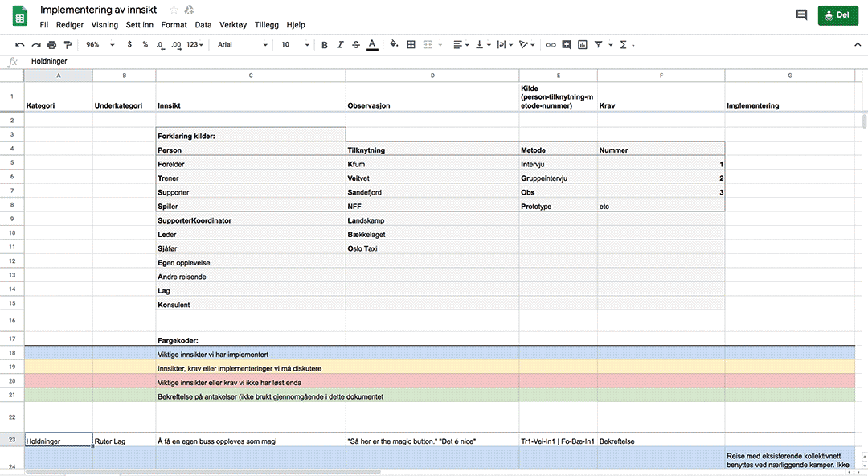This screenshot has width=868, height=476.
Task: Insert a link
Action: pyautogui.click(x=551, y=45)
